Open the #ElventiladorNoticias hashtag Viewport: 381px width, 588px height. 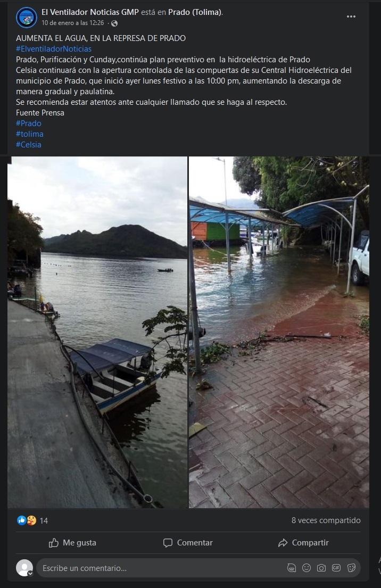[54, 49]
